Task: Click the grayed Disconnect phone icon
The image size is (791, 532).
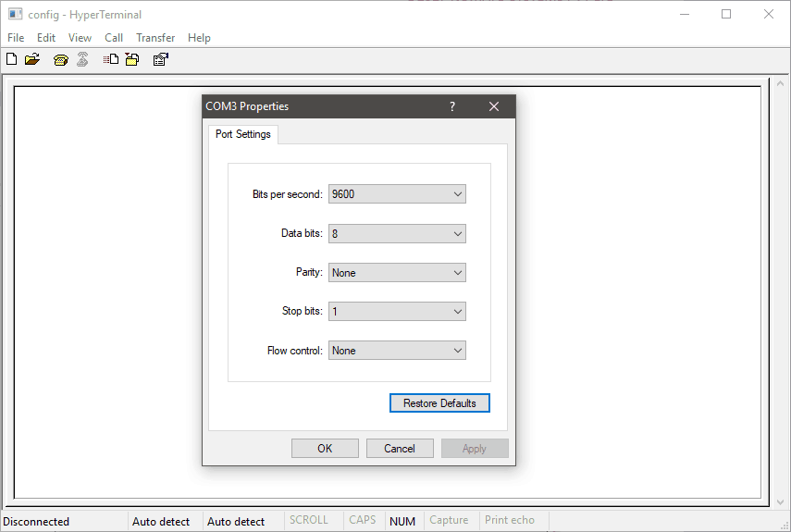Action: (x=82, y=60)
